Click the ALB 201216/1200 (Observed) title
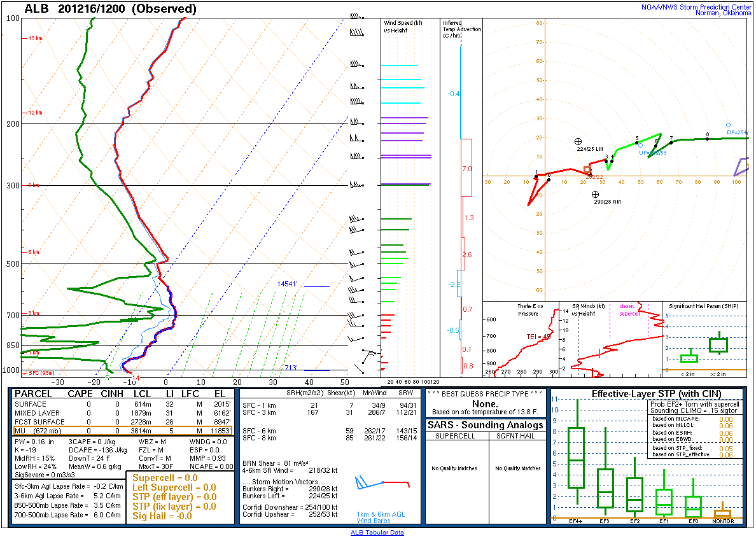 111,9
